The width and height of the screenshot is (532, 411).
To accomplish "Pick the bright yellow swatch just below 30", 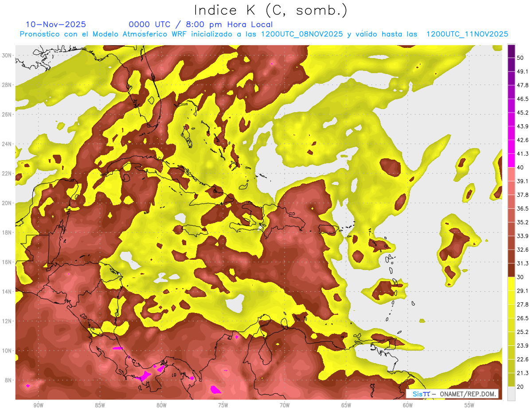I will [511, 284].
